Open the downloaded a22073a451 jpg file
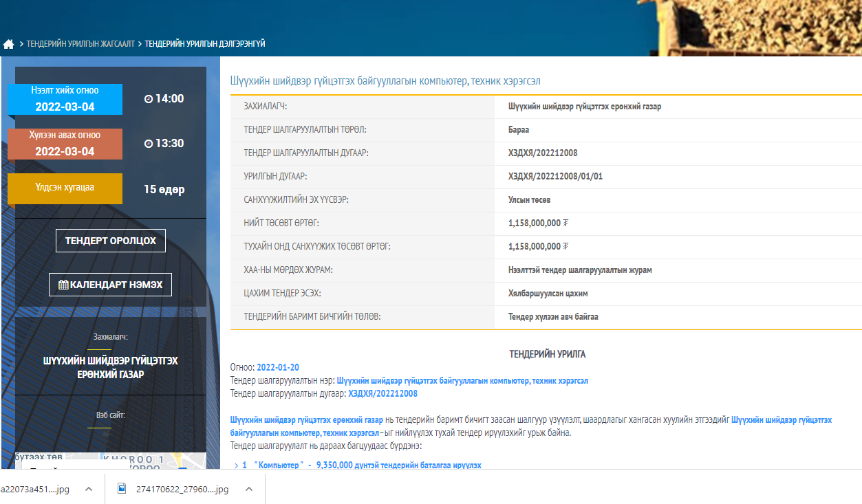862x504 pixels. 34,489
